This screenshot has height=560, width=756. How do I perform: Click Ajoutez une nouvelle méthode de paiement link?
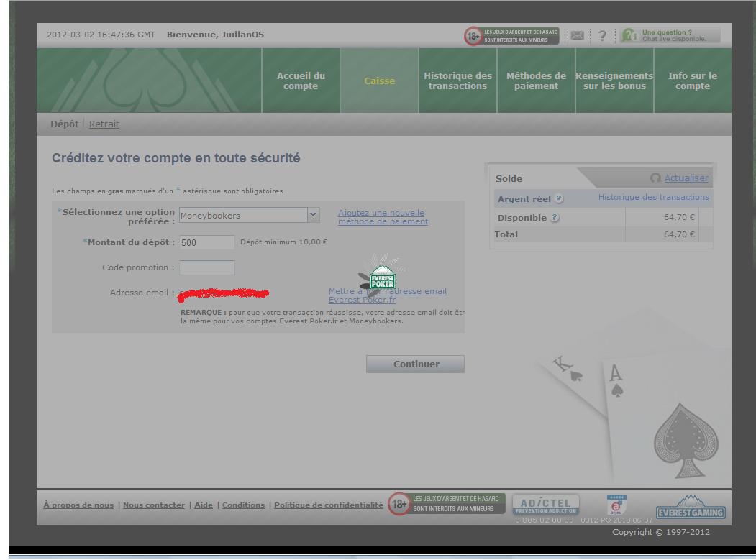tap(383, 217)
